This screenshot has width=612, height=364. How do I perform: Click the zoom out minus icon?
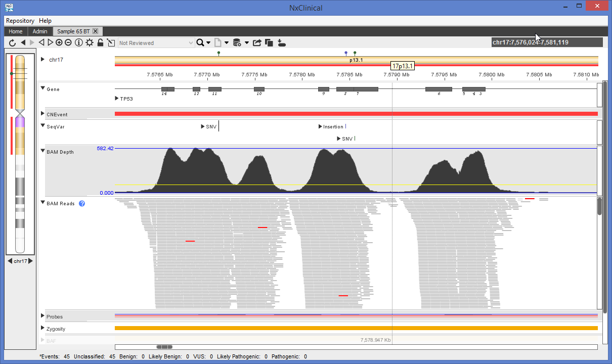[x=68, y=43]
